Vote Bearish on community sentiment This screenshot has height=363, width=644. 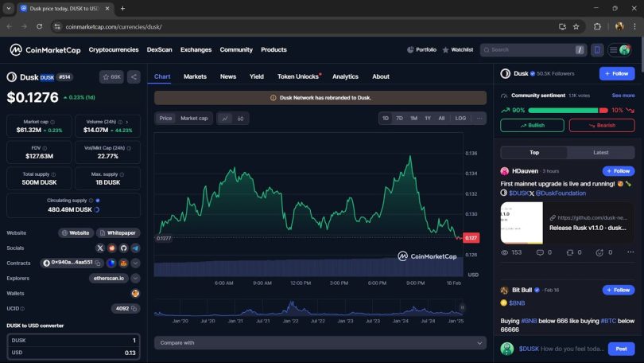(602, 126)
